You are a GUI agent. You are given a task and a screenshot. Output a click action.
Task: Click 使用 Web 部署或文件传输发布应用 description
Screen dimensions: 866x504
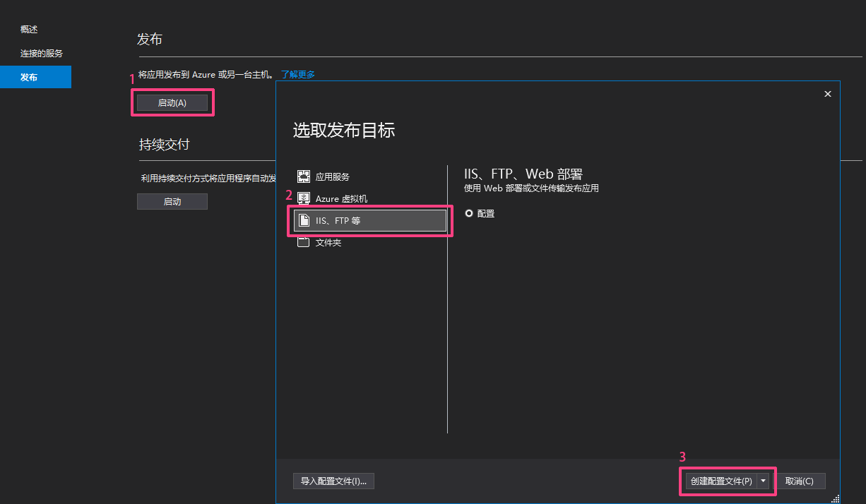[x=531, y=188]
